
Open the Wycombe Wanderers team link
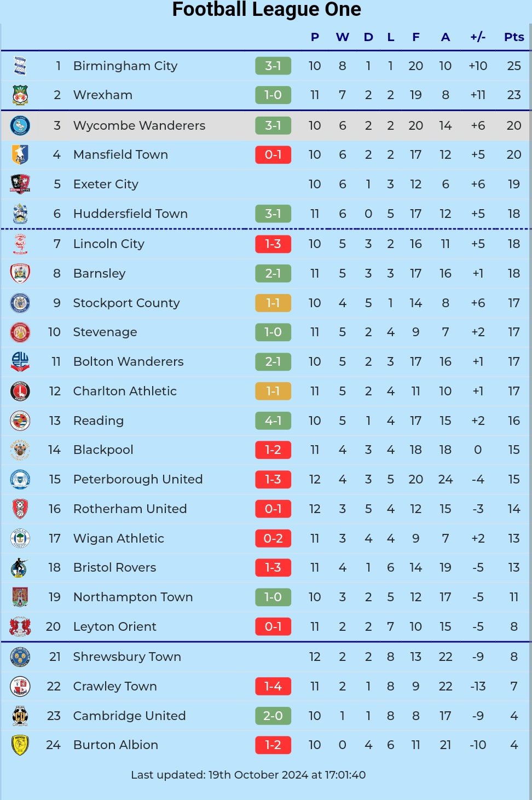pos(139,125)
